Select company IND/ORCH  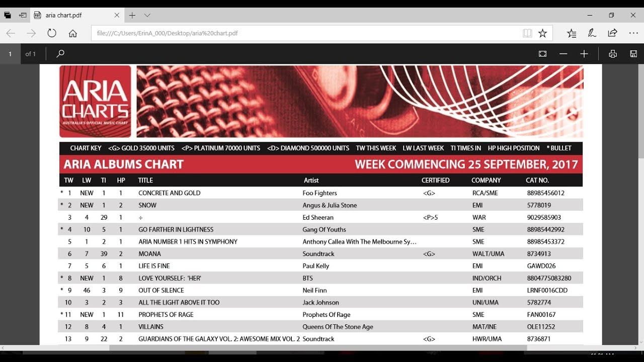487,278
